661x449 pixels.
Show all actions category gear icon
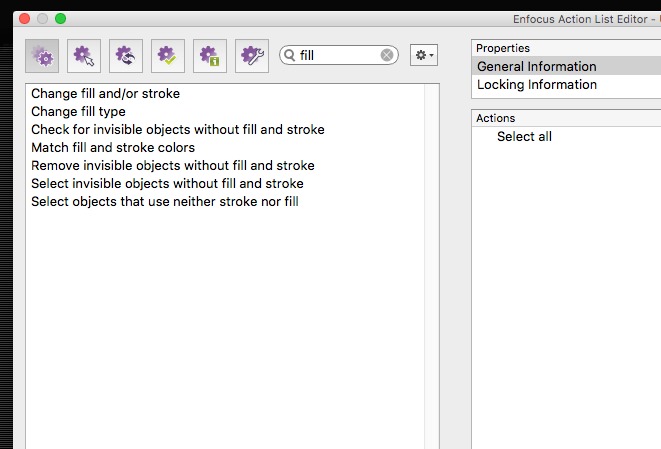coord(42,56)
